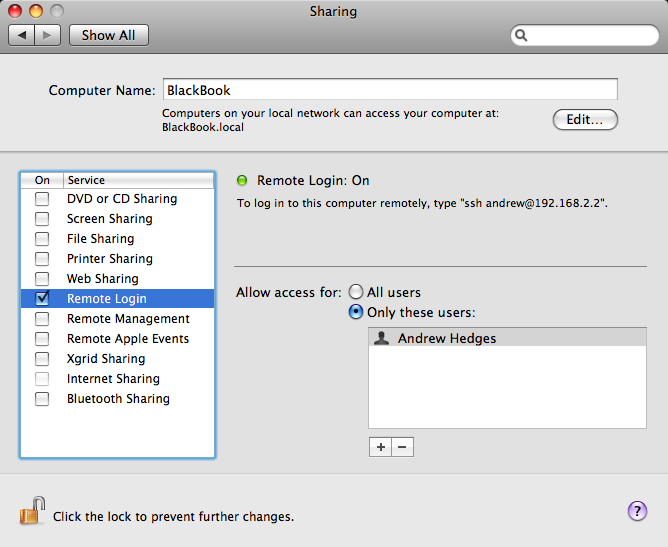The width and height of the screenshot is (668, 547).
Task: Click the magnifying glass search icon
Action: (x=521, y=35)
